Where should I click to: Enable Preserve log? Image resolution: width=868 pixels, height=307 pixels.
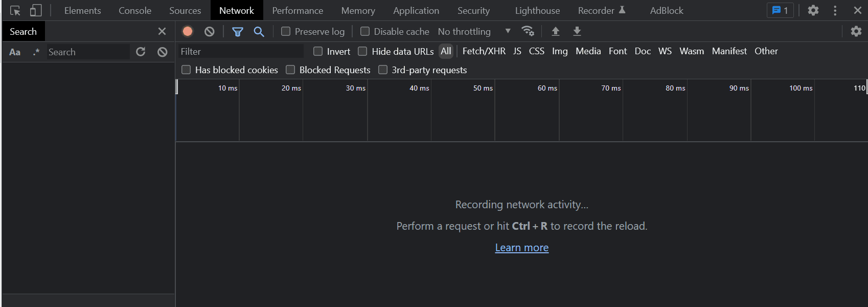click(286, 31)
